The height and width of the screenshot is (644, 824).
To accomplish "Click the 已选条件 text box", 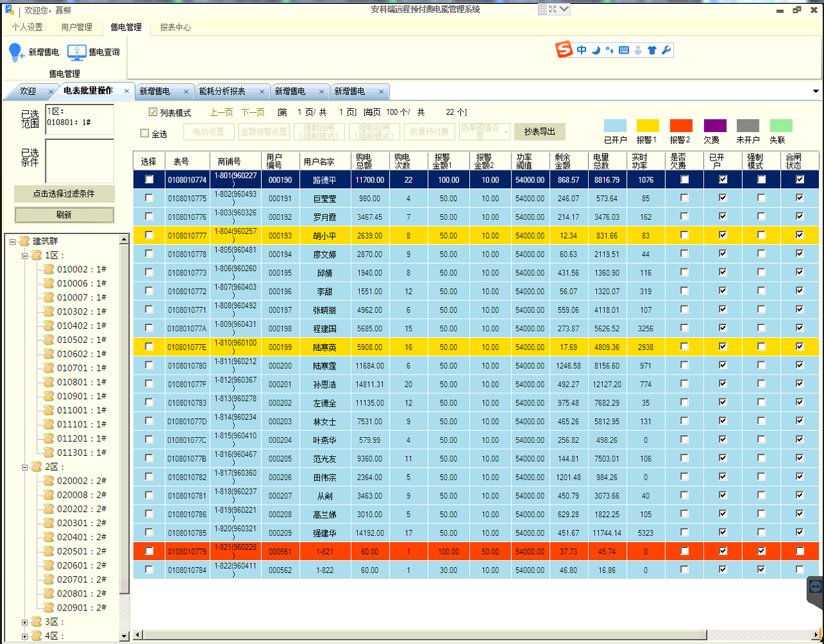I will [x=79, y=161].
